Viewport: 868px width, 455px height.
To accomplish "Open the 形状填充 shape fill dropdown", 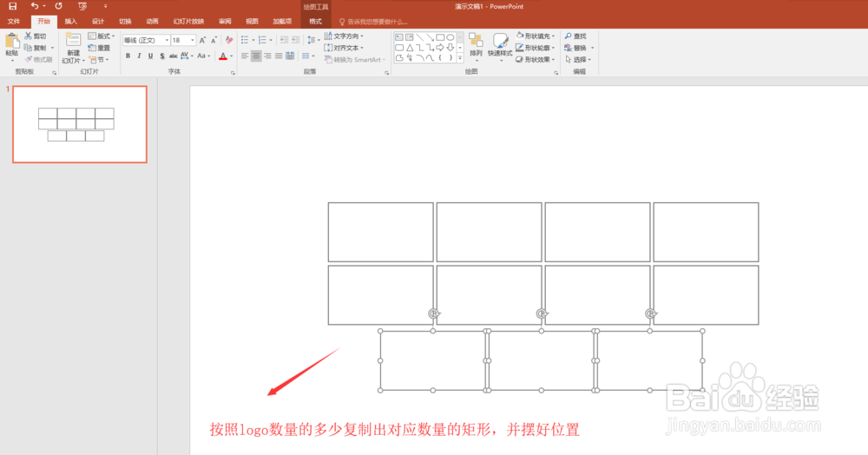I will coord(536,36).
